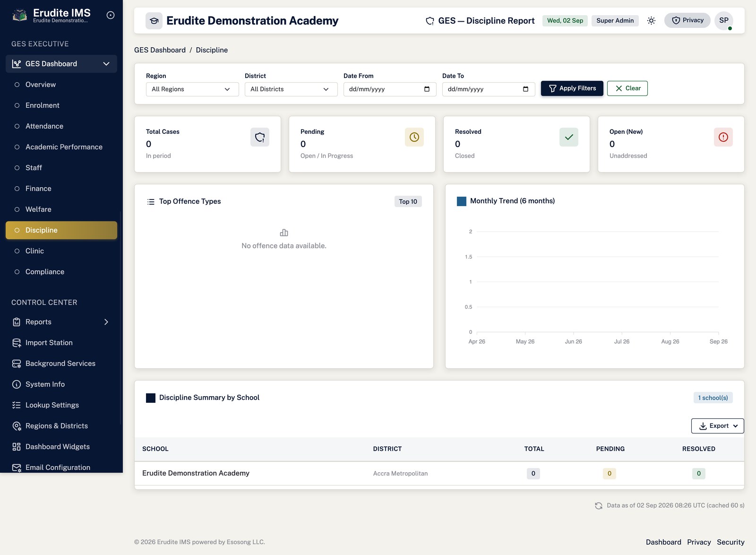756x555 pixels.
Task: Click the Top 10 badge
Action: 408,201
